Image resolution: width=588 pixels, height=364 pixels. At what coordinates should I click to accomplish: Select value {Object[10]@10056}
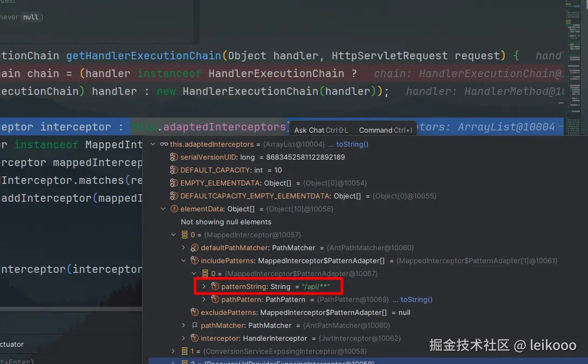click(x=300, y=209)
